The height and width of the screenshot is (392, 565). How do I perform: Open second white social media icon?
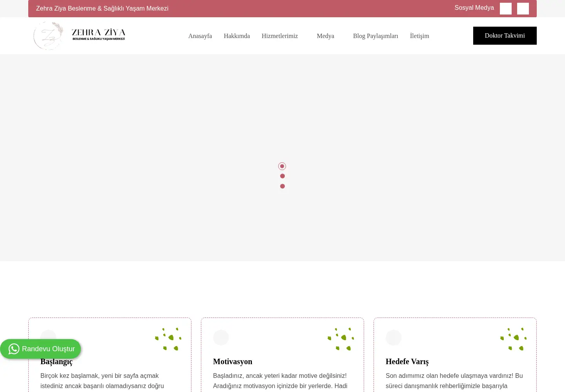coord(523,9)
